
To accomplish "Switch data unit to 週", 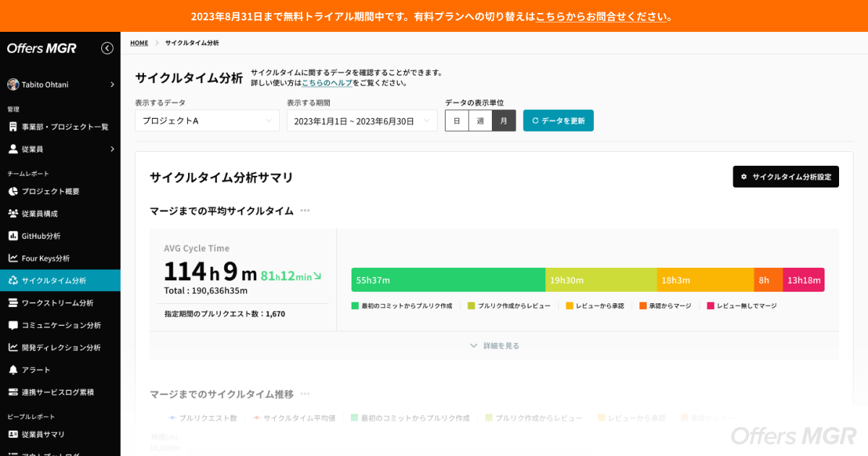I will point(480,121).
